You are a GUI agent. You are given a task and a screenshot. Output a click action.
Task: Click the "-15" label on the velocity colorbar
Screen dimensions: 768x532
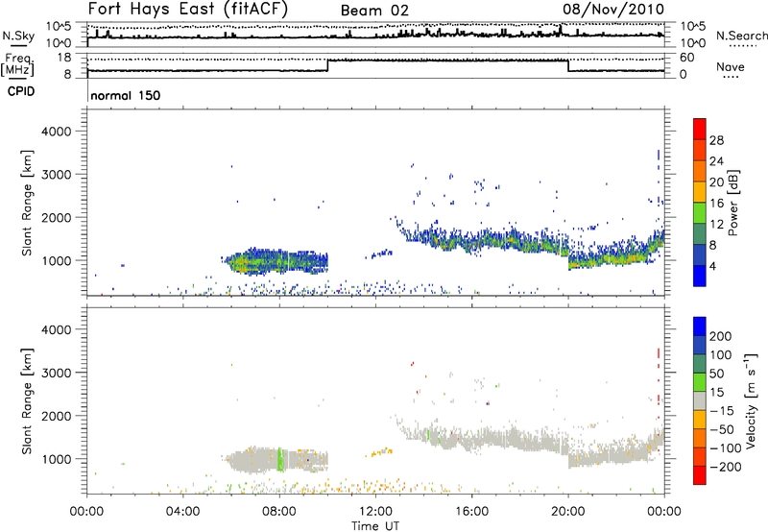[722, 411]
